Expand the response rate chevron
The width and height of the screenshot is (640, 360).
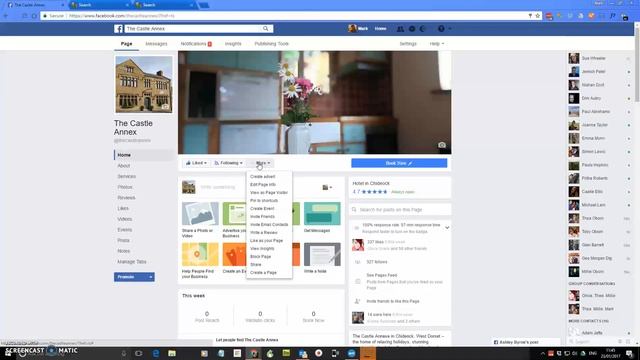pyautogui.click(x=447, y=227)
